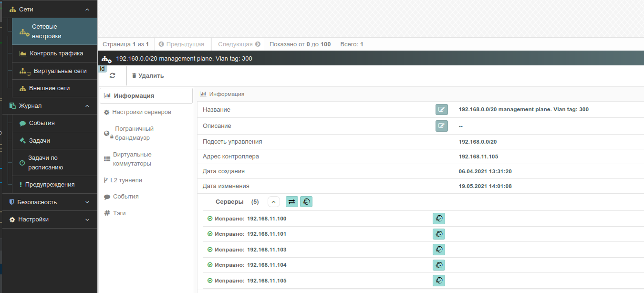Expand the Безопасность sidebar section chevron
The height and width of the screenshot is (293, 644).
(x=87, y=202)
